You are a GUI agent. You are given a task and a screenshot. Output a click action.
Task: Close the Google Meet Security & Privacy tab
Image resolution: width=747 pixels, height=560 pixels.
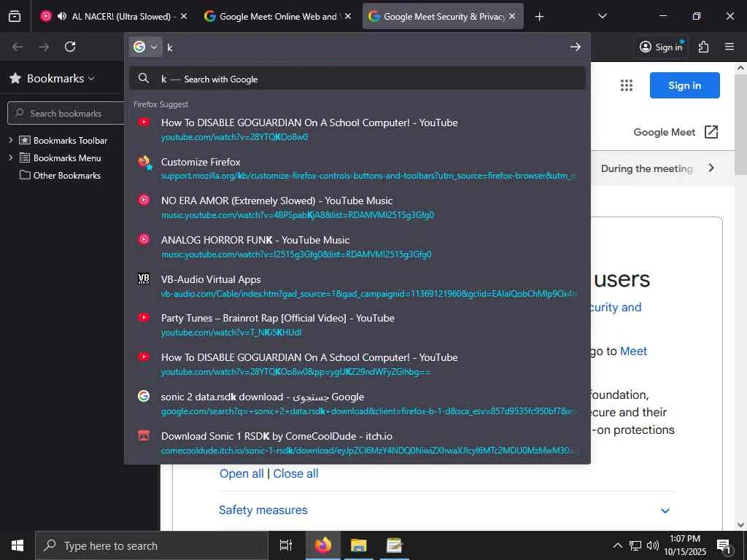(x=512, y=16)
